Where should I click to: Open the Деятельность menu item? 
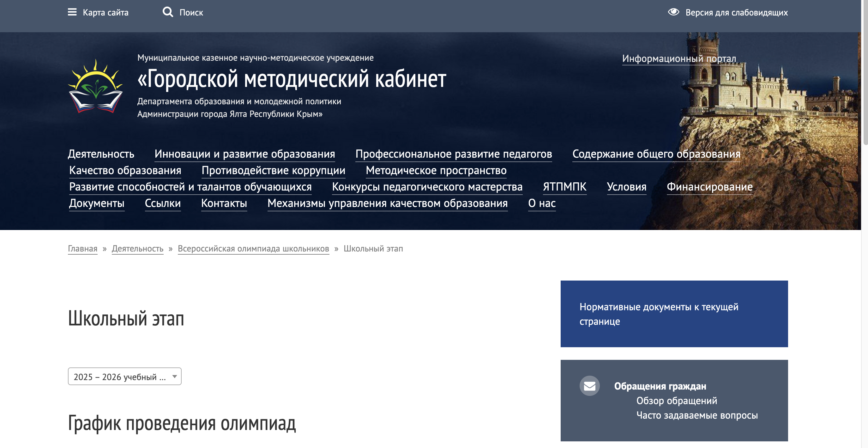pyautogui.click(x=101, y=154)
